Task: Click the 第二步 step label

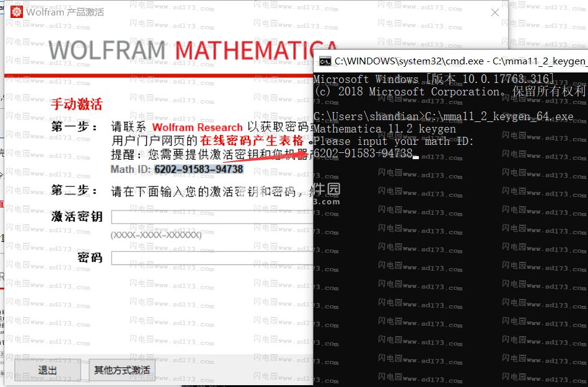Action: 74,191
